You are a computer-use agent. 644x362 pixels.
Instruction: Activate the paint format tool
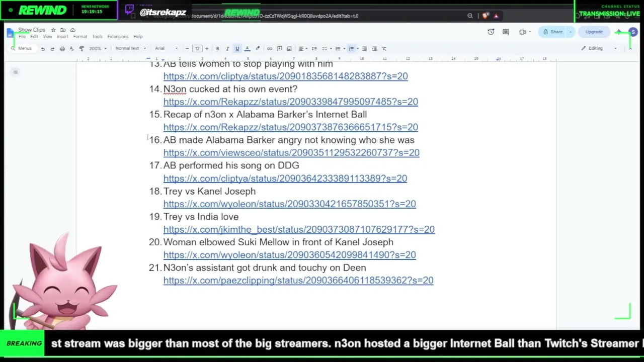pyautogui.click(x=81, y=49)
